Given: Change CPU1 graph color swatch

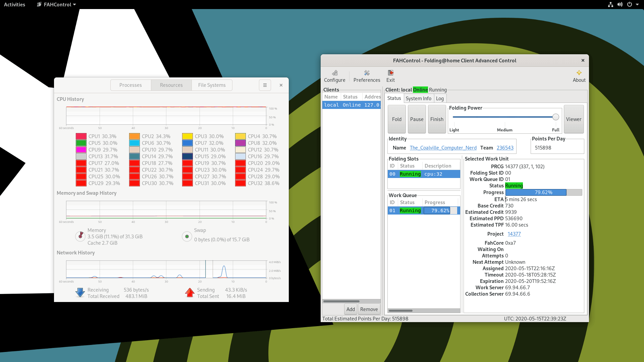Looking at the screenshot, I should (81, 136).
